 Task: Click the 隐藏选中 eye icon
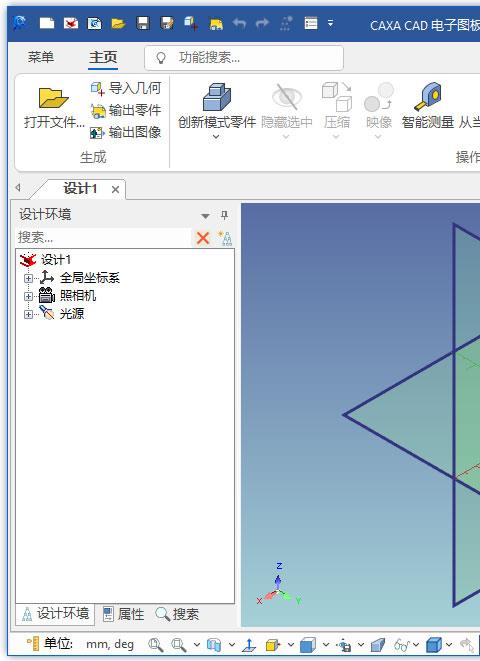point(287,97)
